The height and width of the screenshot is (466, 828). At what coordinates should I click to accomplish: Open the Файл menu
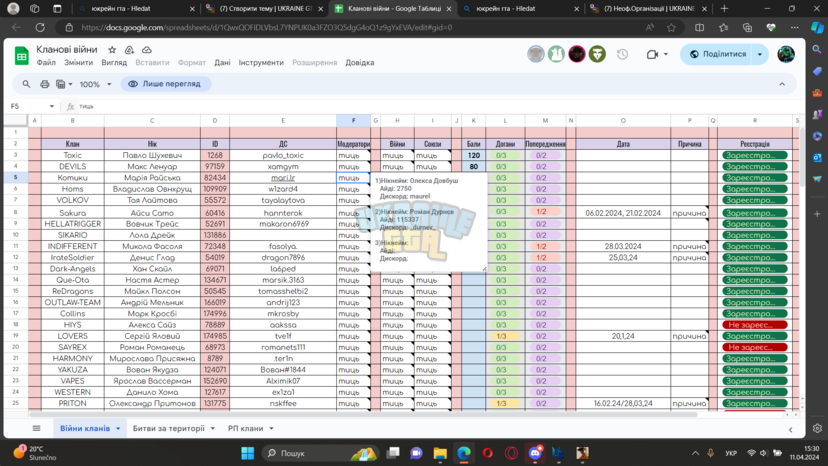click(46, 62)
